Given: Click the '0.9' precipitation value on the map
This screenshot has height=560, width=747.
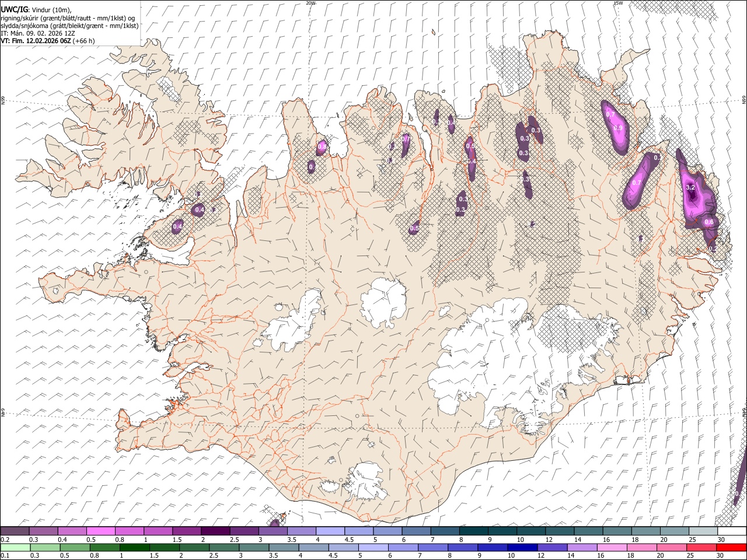Looking at the screenshot, I should 619,128.
